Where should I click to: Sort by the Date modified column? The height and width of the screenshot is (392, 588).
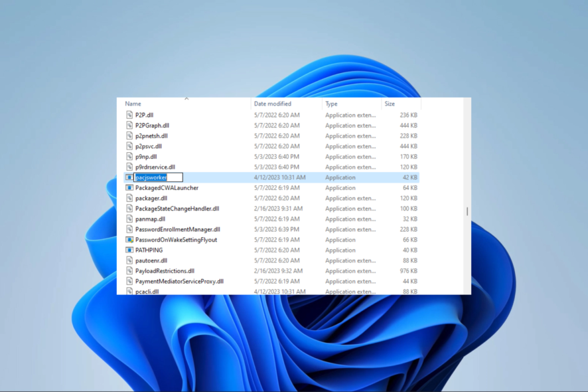(273, 104)
